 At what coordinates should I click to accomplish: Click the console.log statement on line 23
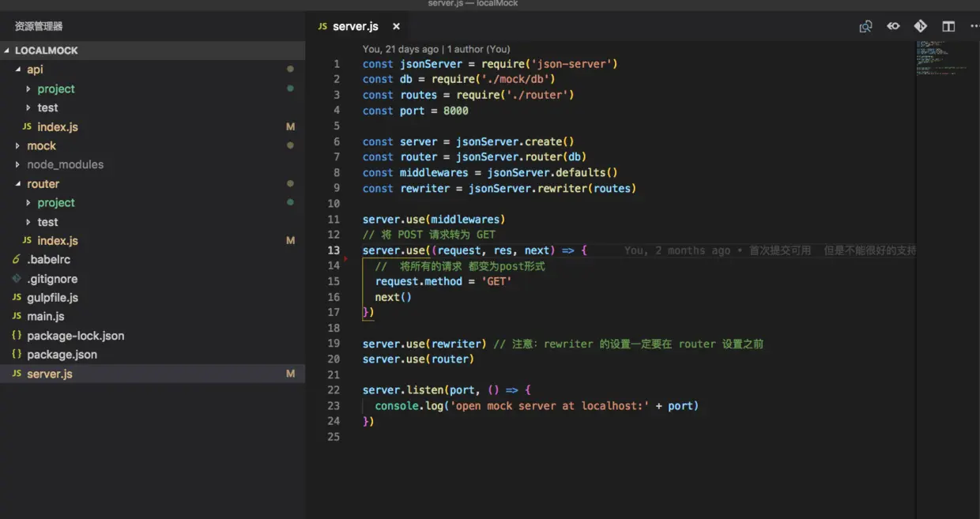(537, 406)
